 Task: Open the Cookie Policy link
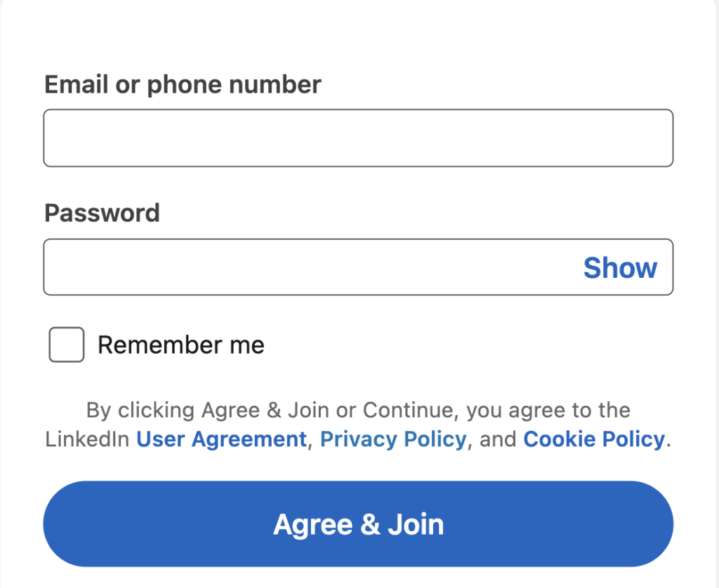(593, 439)
